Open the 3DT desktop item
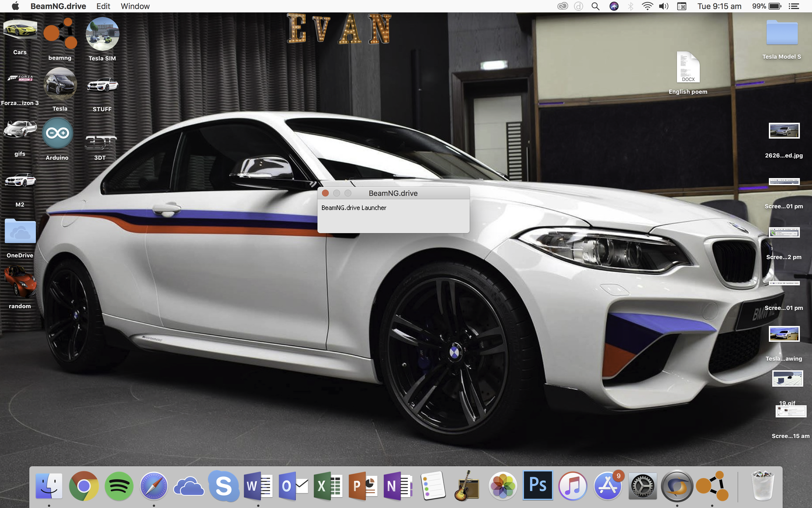Viewport: 812px width, 508px height. coord(100,143)
